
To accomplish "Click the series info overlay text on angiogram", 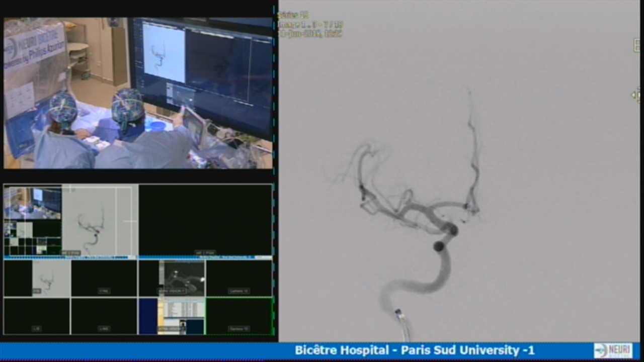I will 310,25.
